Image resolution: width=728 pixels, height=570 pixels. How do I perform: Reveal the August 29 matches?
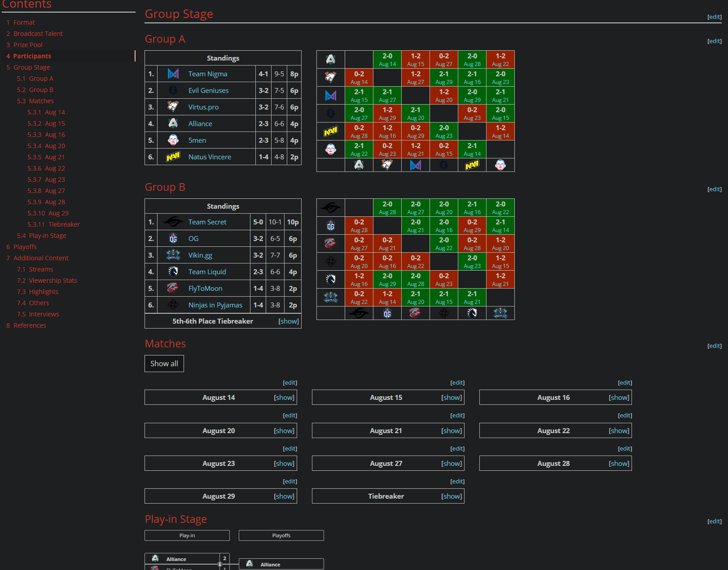284,496
